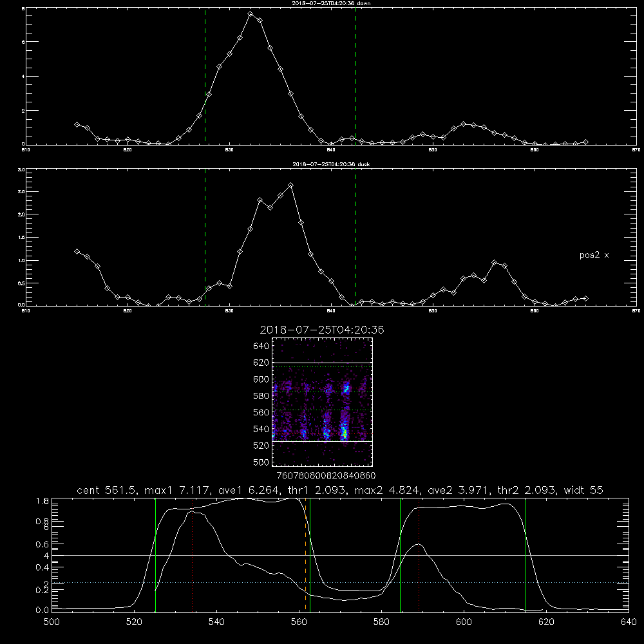
Task: Click the '520' label on the spectrogram y-axis
Action: point(261,446)
